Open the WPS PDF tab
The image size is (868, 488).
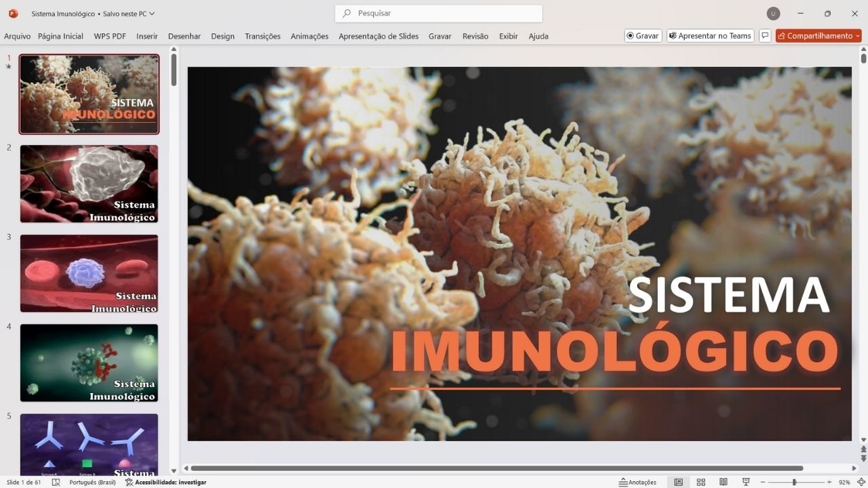[x=110, y=36]
